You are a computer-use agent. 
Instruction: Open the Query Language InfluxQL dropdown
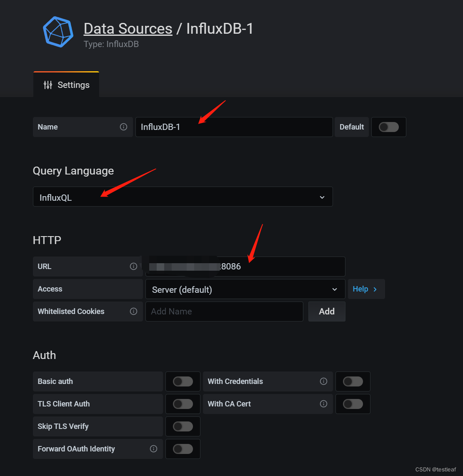183,197
